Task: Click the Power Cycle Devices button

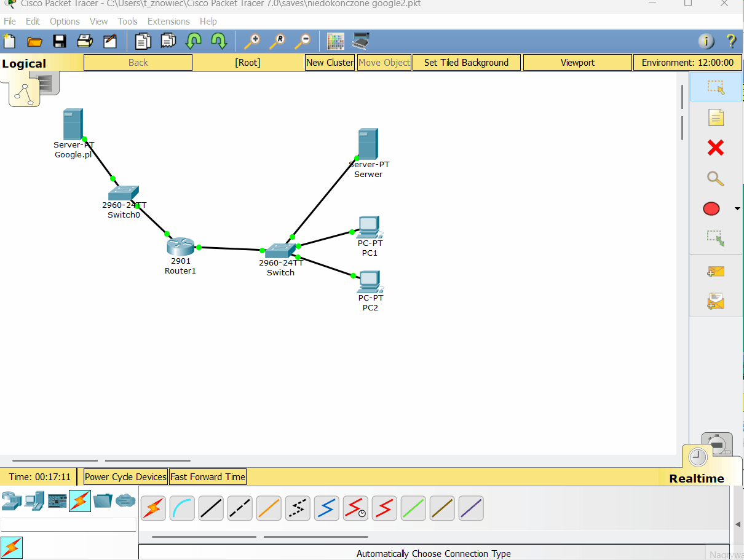Action: tap(125, 476)
